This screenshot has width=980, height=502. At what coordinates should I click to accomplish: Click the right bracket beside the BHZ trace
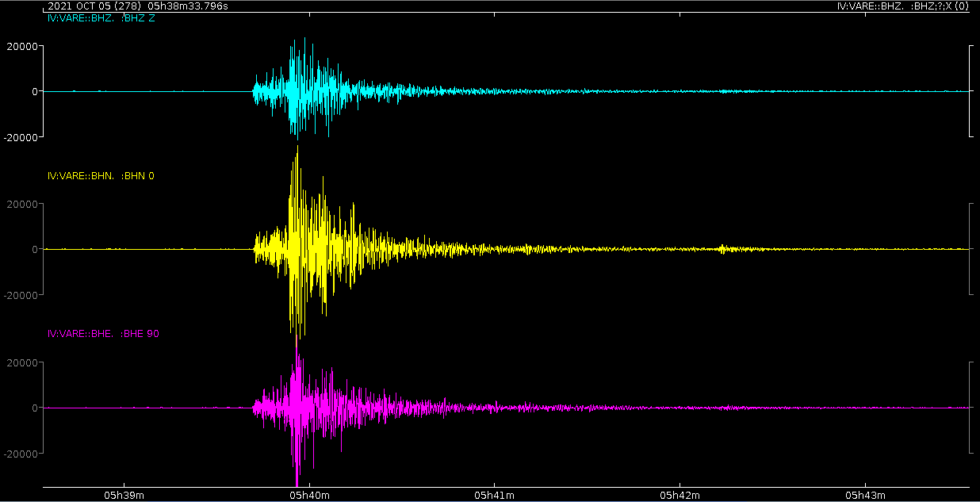point(970,91)
